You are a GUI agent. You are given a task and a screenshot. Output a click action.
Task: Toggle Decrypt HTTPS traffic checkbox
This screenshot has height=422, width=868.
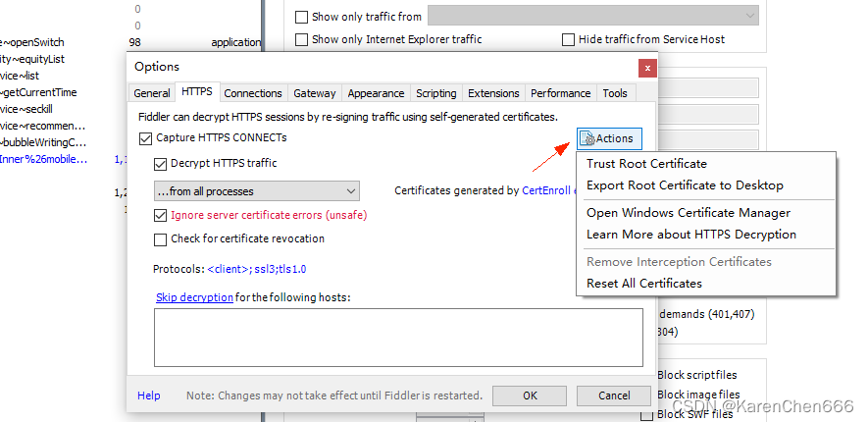(160, 164)
